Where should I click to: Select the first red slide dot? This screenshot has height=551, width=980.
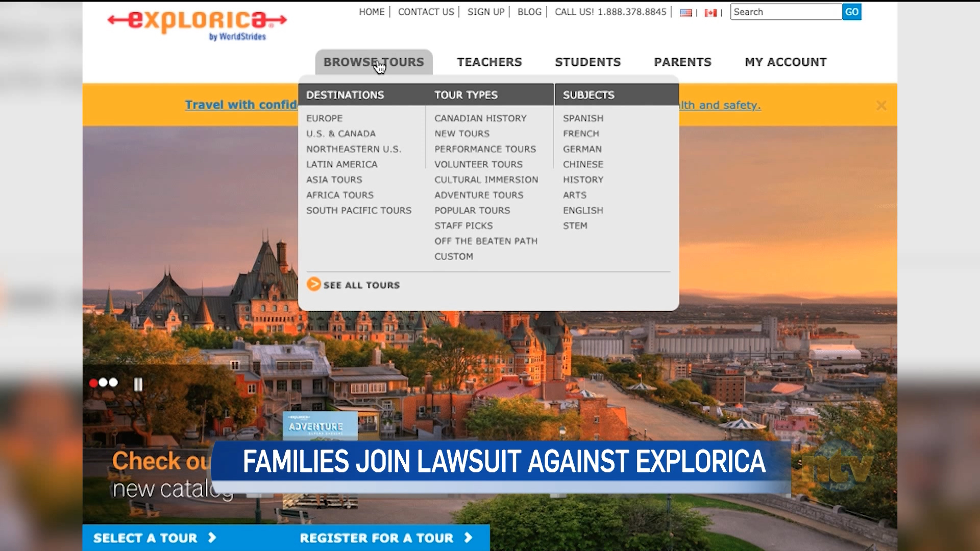pyautogui.click(x=93, y=383)
